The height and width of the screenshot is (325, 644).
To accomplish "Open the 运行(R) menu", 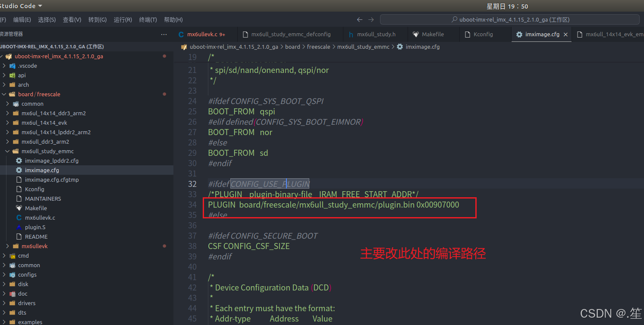I will pos(124,19).
